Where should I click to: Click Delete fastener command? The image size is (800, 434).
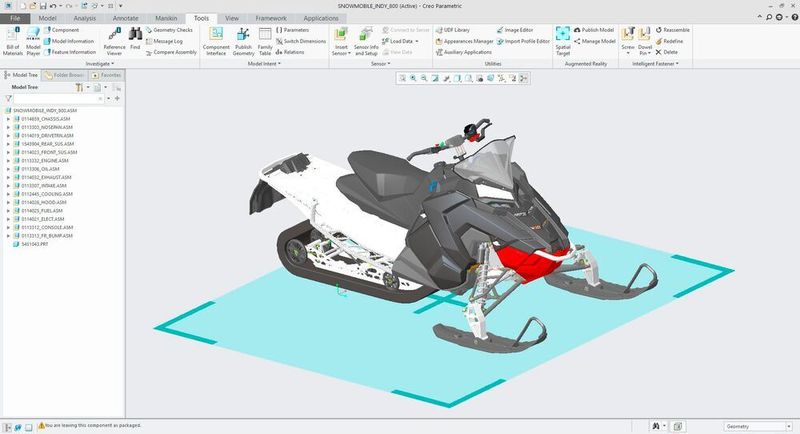(667, 52)
